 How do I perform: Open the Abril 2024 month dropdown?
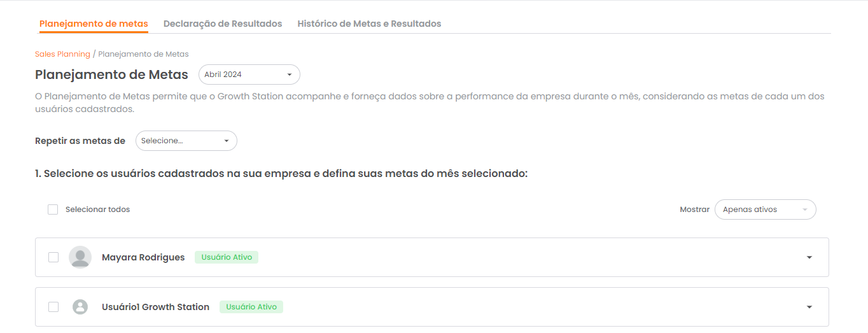pos(249,74)
